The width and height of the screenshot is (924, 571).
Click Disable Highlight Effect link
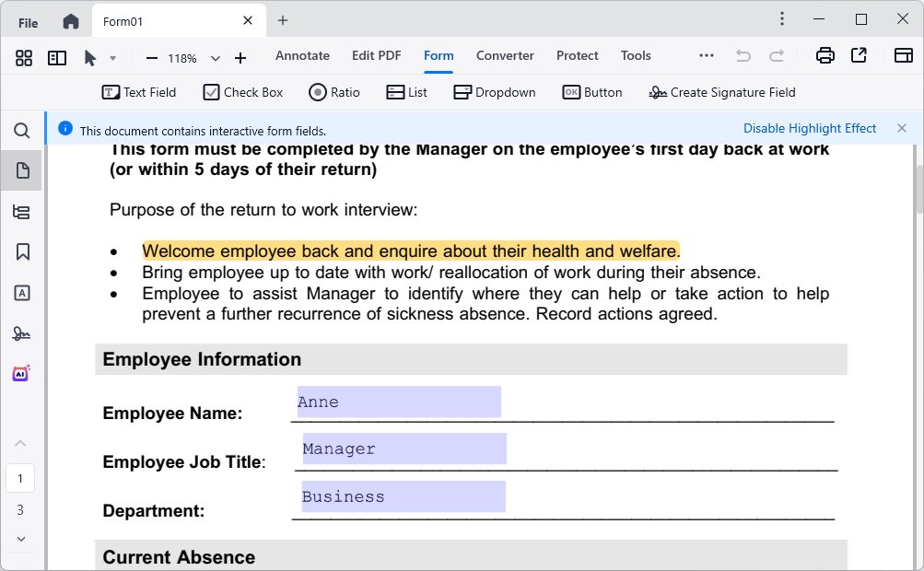810,128
